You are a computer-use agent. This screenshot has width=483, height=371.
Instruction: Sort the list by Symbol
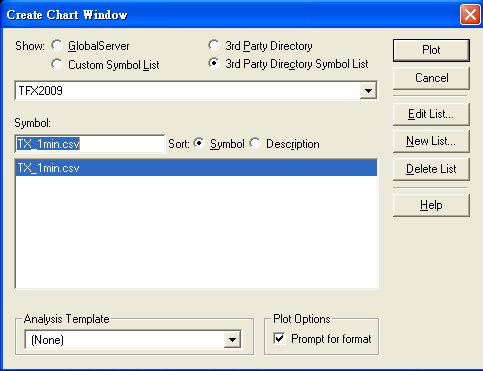[x=199, y=143]
